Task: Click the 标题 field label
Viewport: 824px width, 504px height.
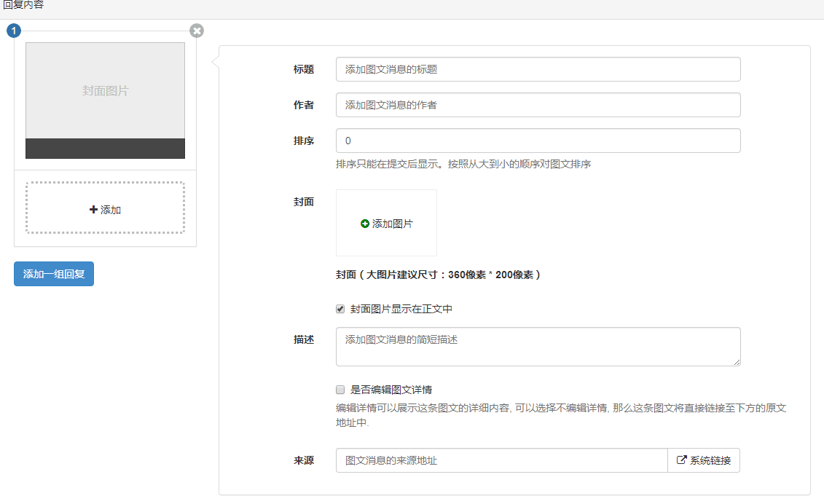Action: 304,69
